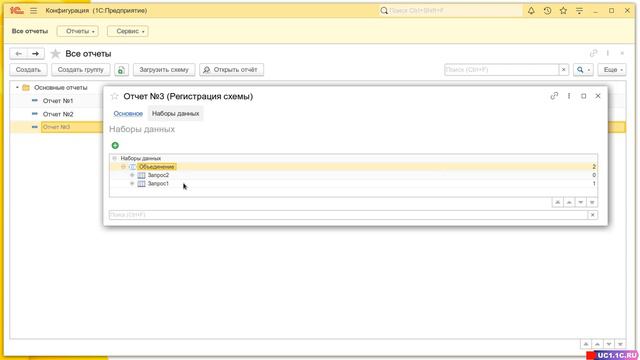The image size is (640, 360).
Task: Move down one row in dialog list
Action: pos(580,202)
